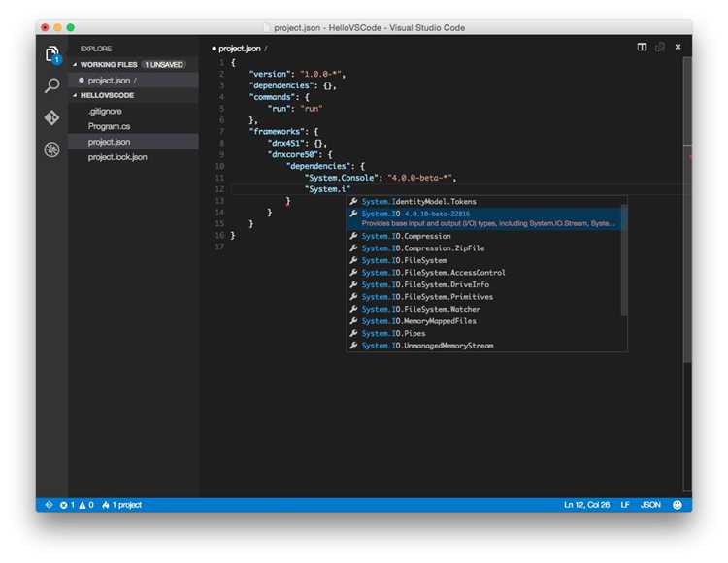Open Program.cs in the explorer
Screen dimensions: 728x563
[109, 126]
